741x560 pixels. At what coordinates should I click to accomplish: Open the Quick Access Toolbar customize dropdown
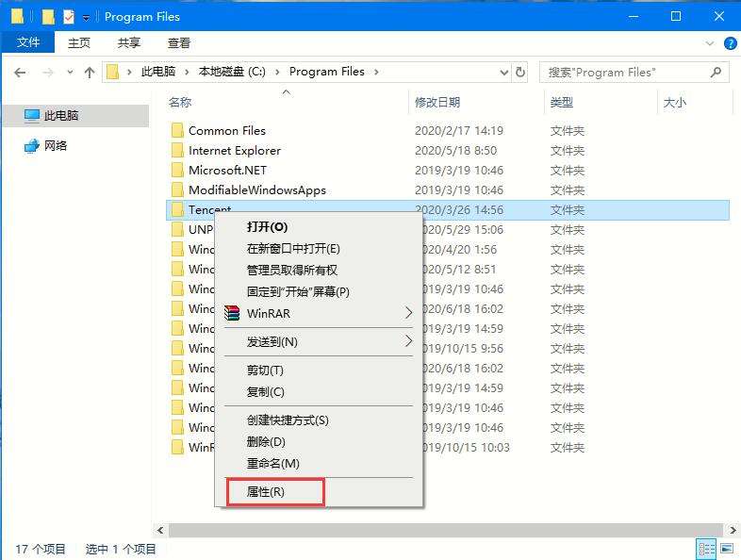point(87,17)
